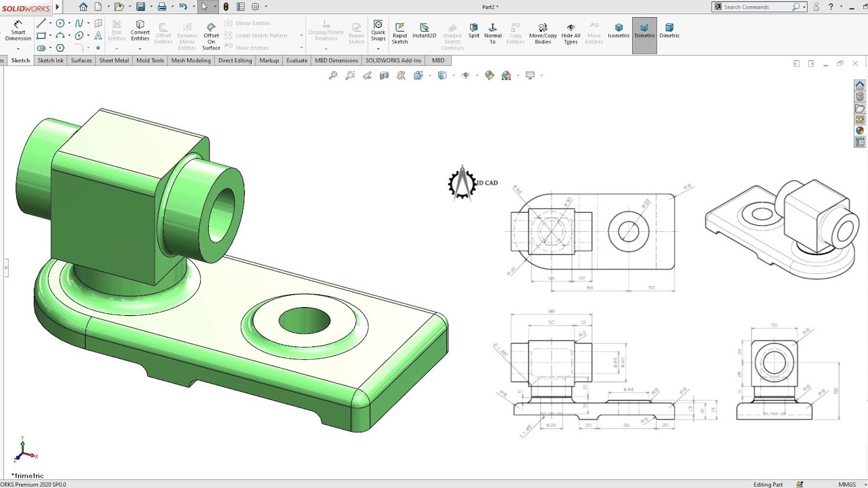This screenshot has width=868, height=488.
Task: Click the Split tool
Action: [x=474, y=30]
